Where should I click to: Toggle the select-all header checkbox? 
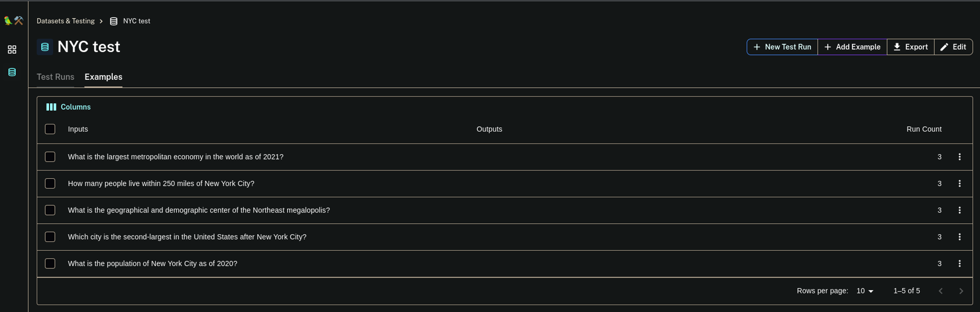coord(50,129)
